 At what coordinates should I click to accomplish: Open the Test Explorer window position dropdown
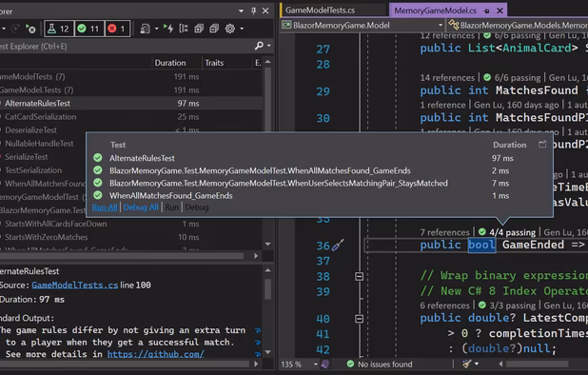pos(241,10)
